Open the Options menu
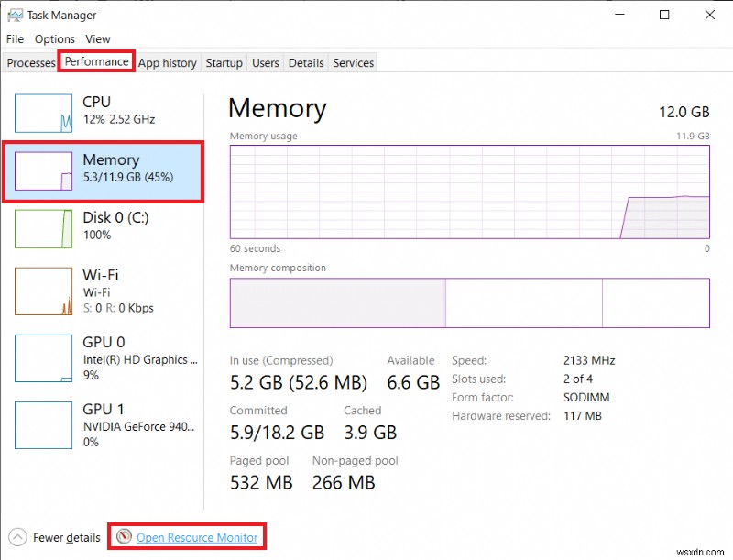733x560 pixels. pyautogui.click(x=54, y=38)
